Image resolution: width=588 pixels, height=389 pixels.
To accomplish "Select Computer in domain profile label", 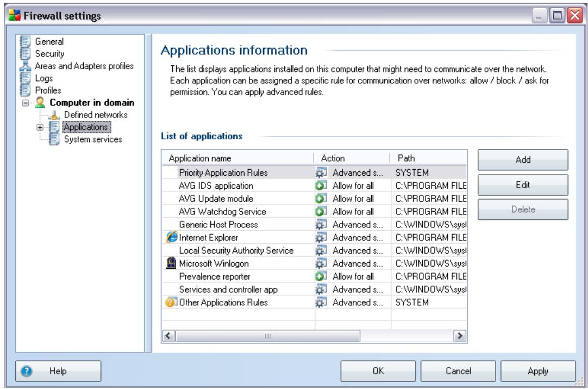I will coord(92,102).
